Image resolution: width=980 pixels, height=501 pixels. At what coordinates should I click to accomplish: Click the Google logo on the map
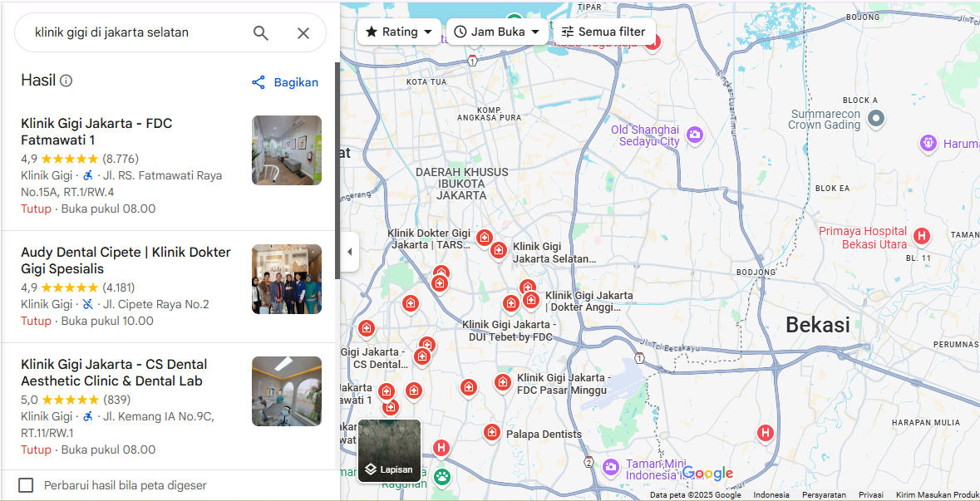pos(707,473)
